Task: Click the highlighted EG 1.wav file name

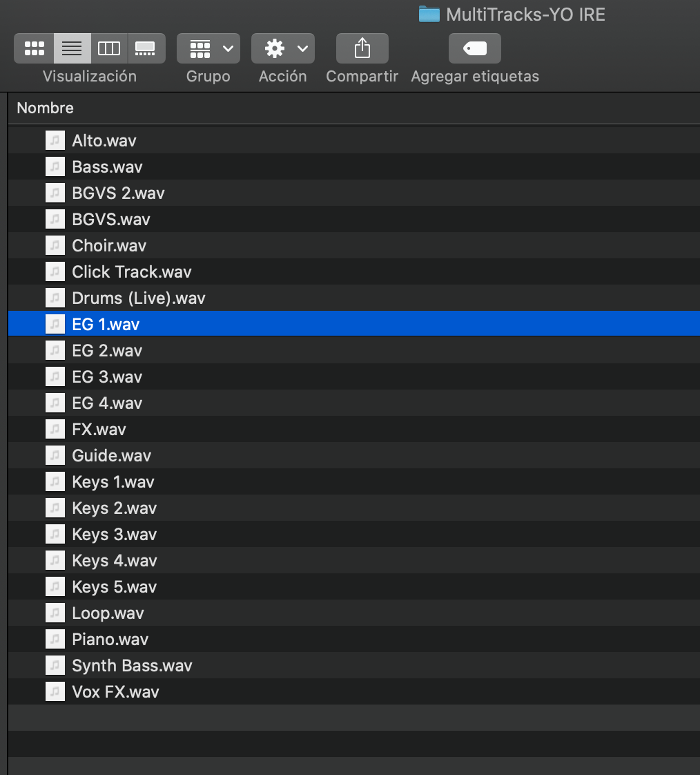Action: (x=106, y=324)
